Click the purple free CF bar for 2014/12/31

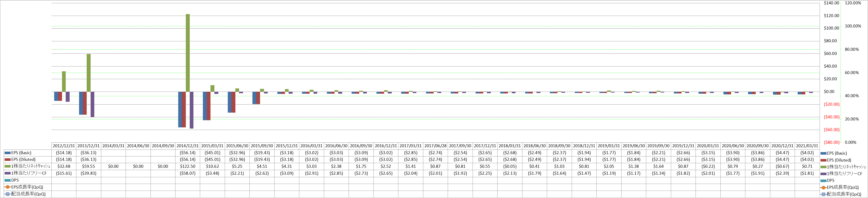click(191, 110)
